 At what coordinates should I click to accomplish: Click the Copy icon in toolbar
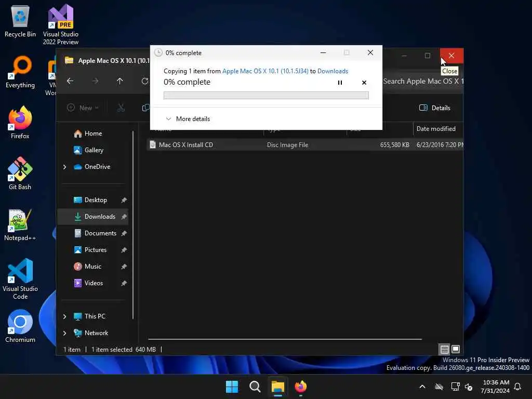coord(145,108)
